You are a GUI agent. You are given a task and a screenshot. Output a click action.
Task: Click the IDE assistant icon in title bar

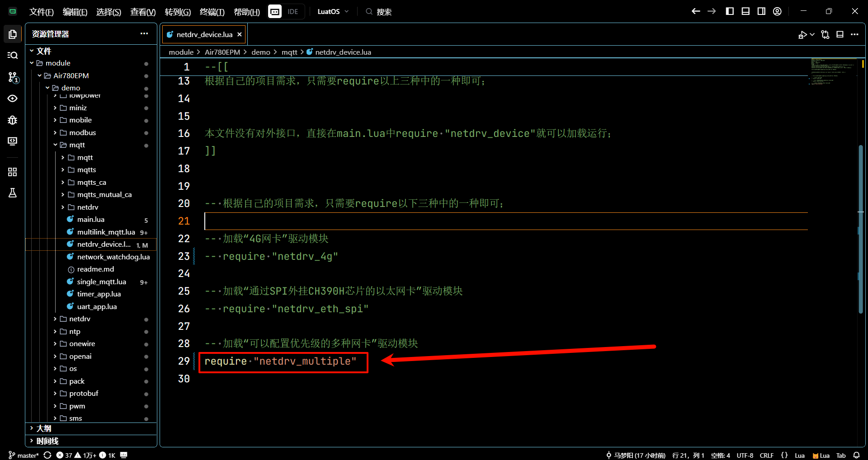point(275,11)
